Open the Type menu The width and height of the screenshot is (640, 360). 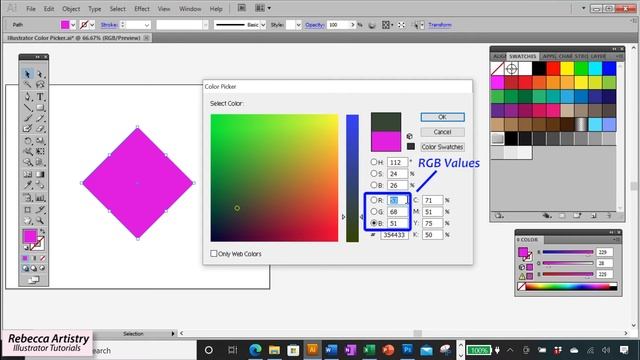tap(95, 9)
